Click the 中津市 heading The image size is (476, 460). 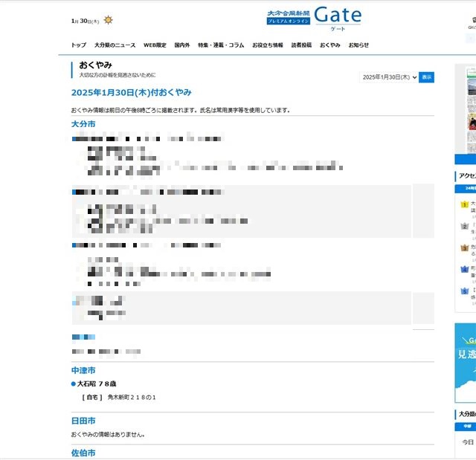pyautogui.click(x=83, y=370)
